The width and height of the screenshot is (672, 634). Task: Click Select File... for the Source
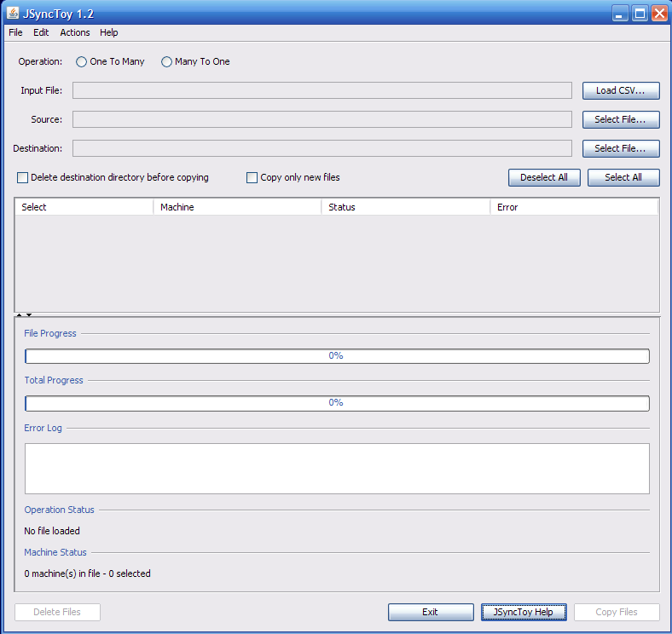click(621, 119)
